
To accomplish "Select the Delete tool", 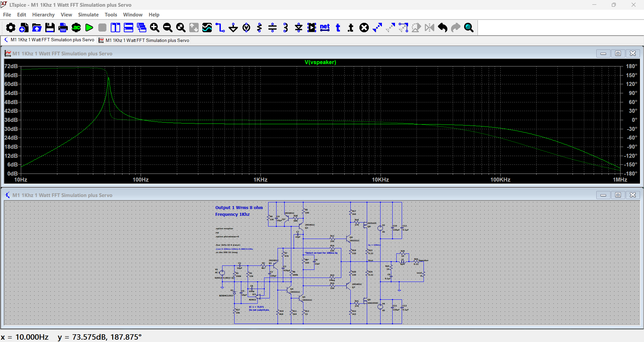I will [x=364, y=28].
